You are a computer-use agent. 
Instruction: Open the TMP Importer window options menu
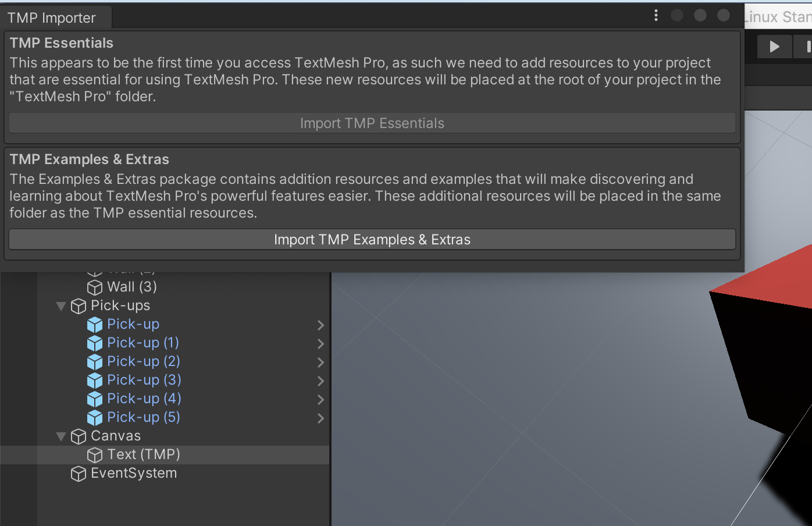[x=656, y=15]
